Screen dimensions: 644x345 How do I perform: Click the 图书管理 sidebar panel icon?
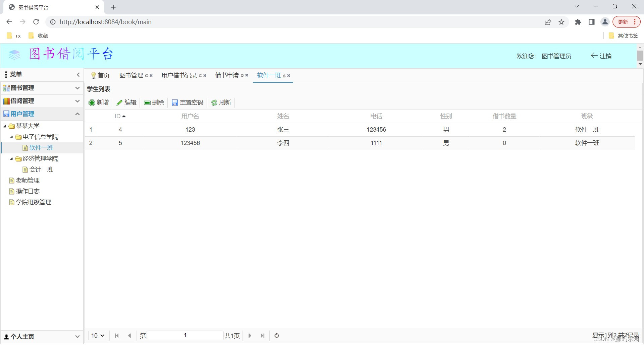6,88
